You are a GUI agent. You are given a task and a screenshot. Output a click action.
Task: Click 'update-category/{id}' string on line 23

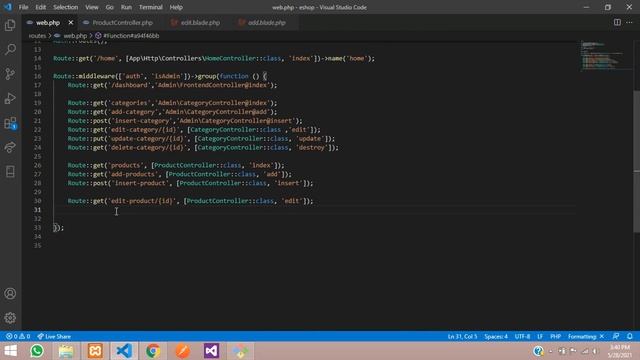pos(147,139)
